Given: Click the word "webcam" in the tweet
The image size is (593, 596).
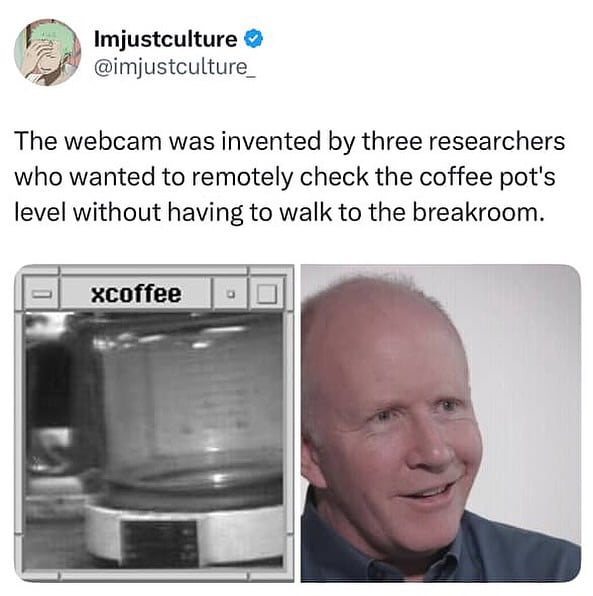Looking at the screenshot, I should [x=113, y=141].
